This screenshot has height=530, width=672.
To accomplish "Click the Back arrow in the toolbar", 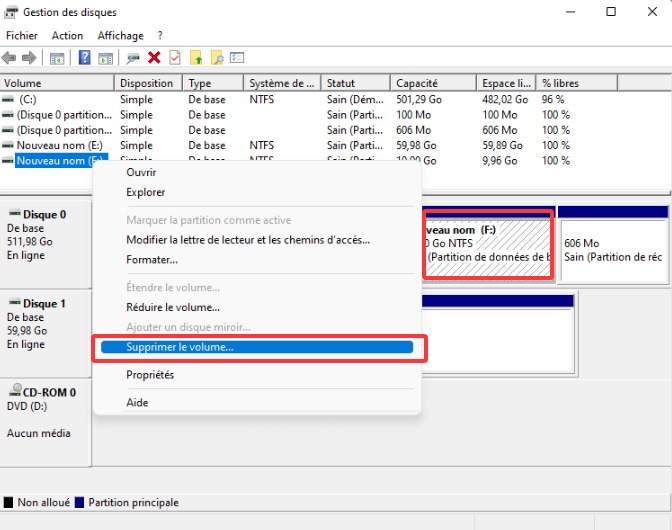I will [x=9, y=57].
